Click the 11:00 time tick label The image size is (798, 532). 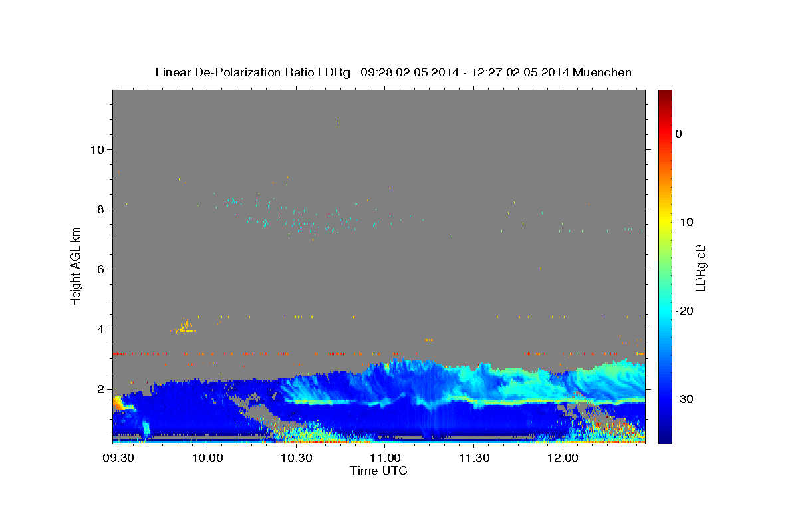[x=385, y=458]
